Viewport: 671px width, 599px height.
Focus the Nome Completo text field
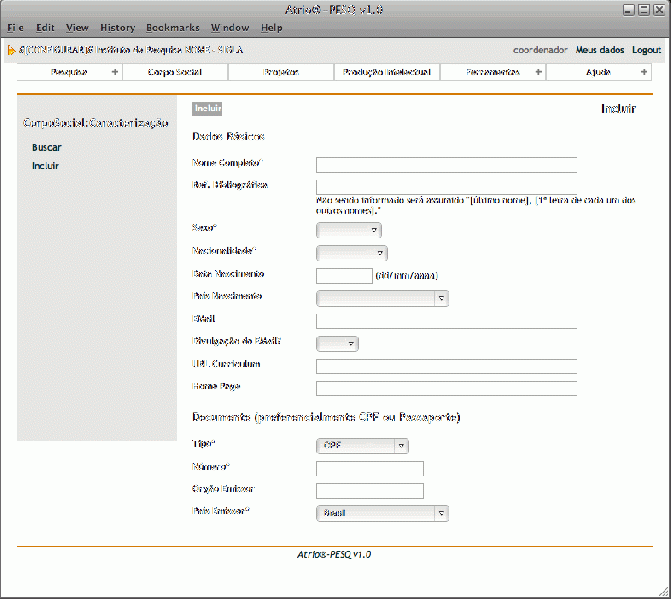tap(446, 165)
